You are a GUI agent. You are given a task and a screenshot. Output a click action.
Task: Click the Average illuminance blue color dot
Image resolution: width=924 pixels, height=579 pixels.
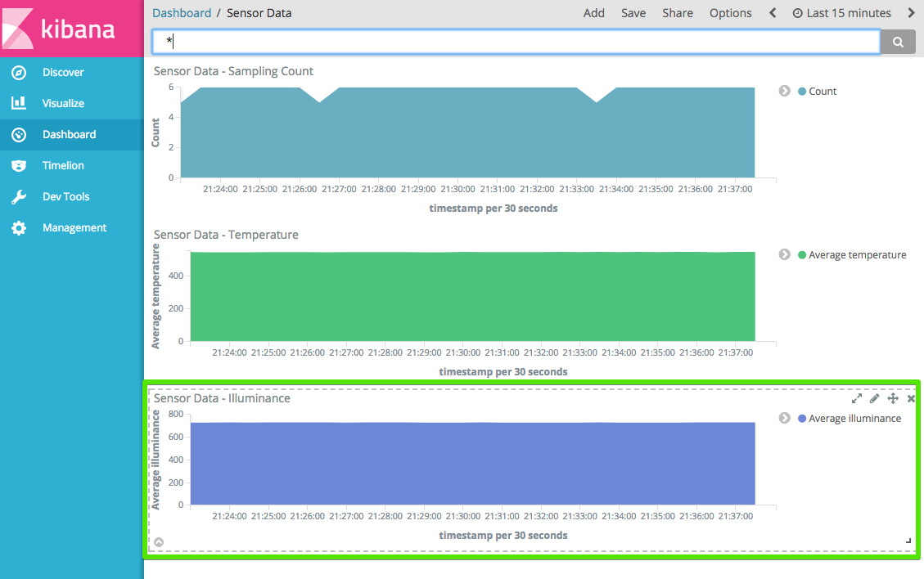click(802, 419)
